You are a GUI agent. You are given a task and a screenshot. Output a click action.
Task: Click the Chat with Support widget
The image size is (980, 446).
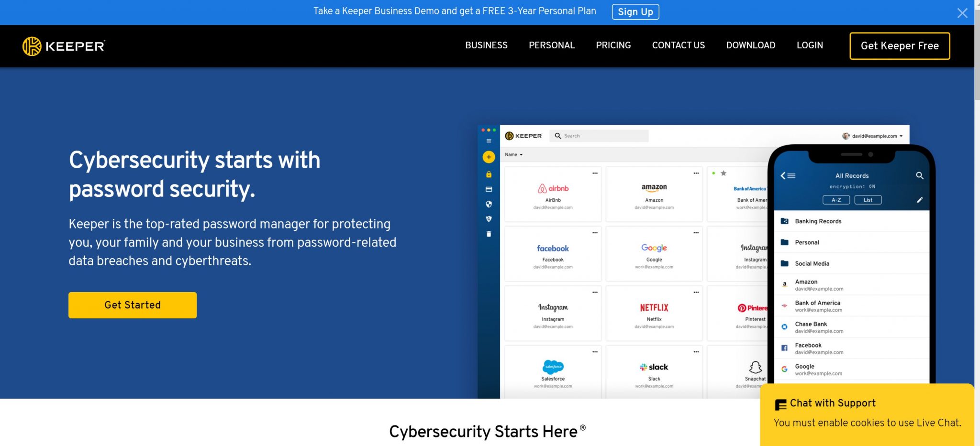tap(867, 414)
